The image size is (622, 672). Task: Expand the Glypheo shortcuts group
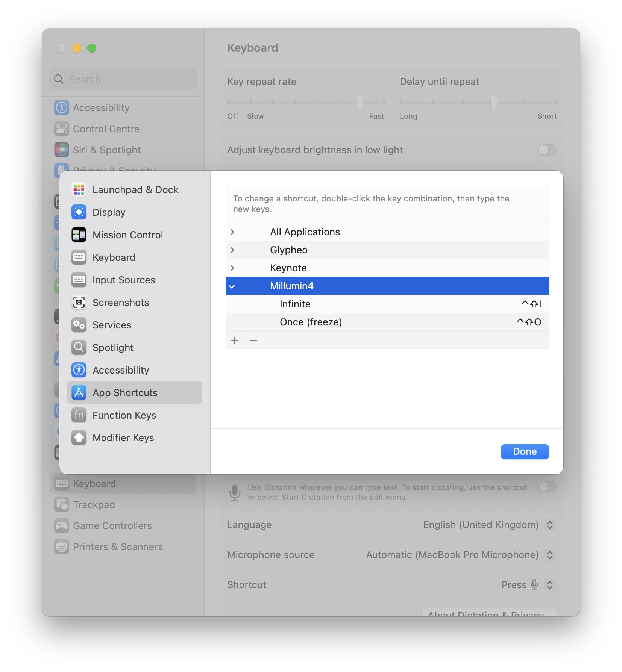tap(232, 250)
